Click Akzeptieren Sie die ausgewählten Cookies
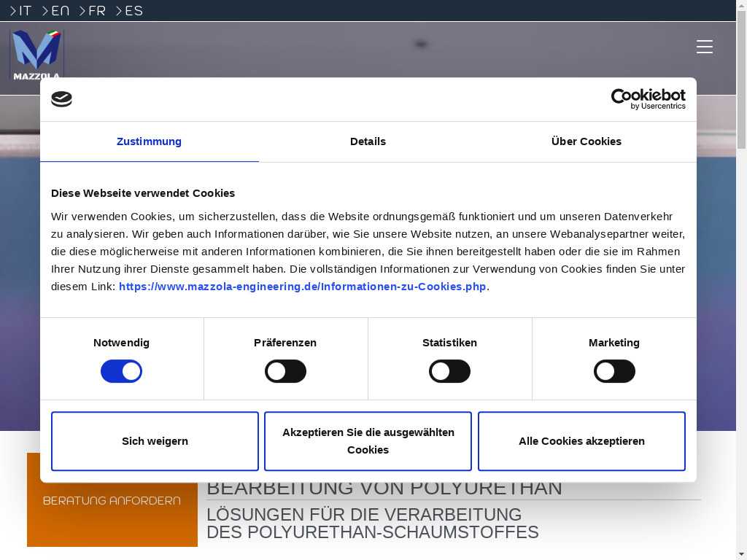 368,441
